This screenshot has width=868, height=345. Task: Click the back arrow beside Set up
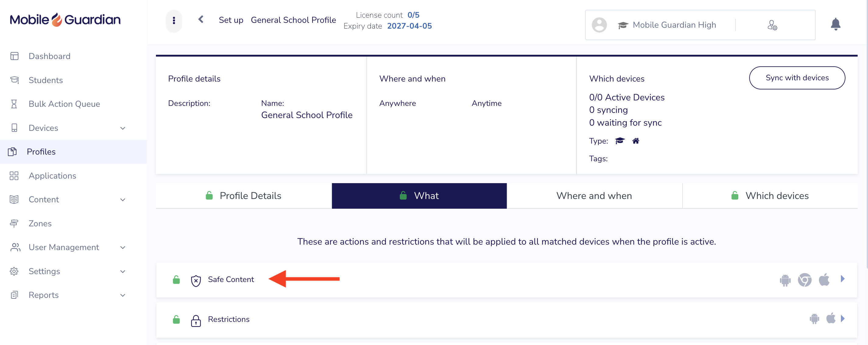(x=201, y=19)
